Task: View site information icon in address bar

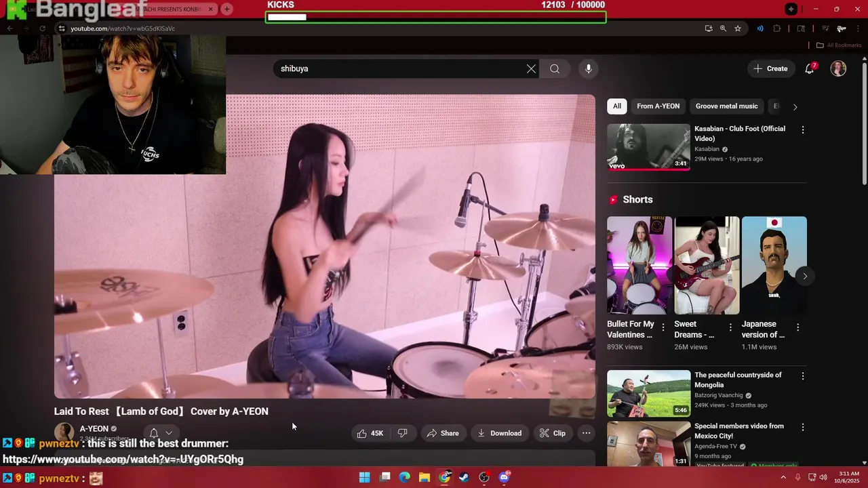Action: tap(62, 28)
